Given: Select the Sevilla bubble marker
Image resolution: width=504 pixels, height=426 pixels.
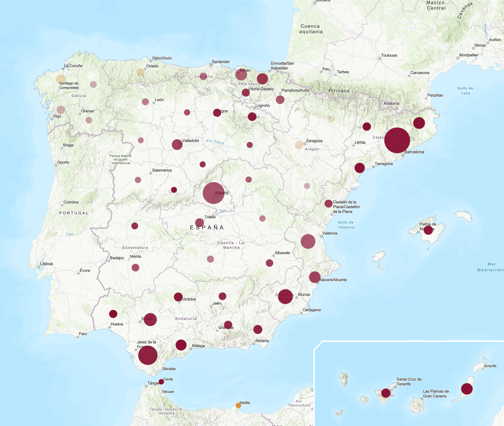Looking at the screenshot, I should point(150,320).
